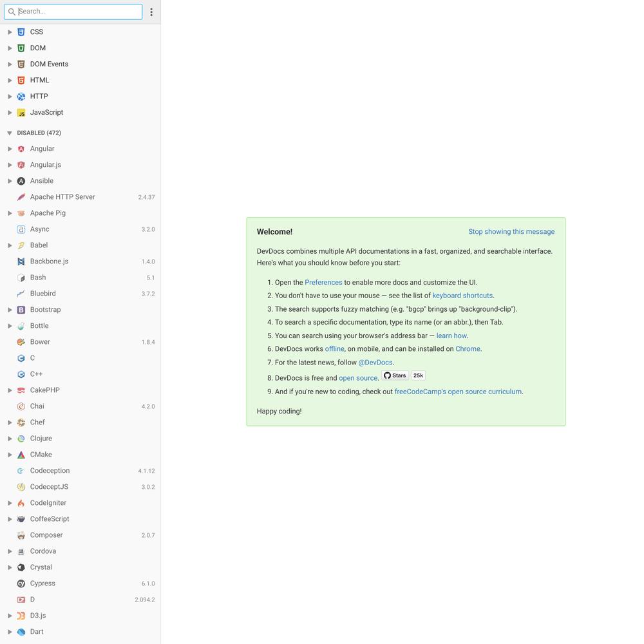Click the Bash icon
Viewport: 644px width, 644px height.
(21, 278)
